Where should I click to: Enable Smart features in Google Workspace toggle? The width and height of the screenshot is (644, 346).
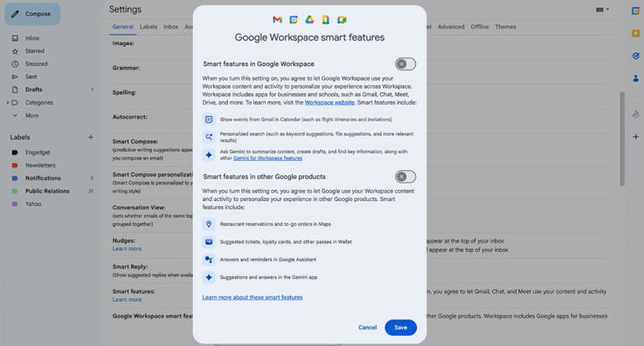[x=405, y=65]
